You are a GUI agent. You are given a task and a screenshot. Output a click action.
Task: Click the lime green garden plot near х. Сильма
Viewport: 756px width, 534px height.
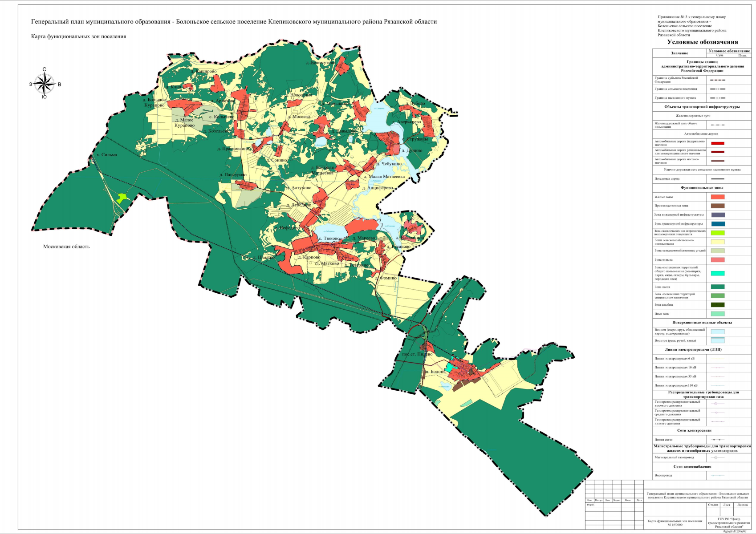(122, 198)
